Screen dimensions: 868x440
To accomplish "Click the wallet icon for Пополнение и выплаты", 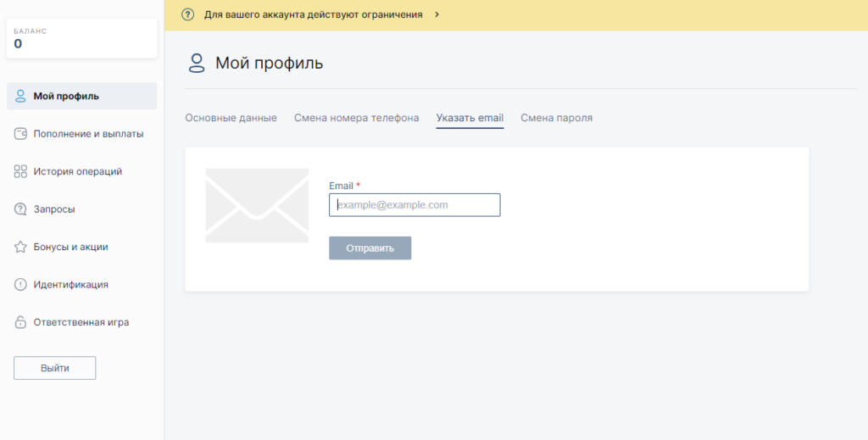I will (x=20, y=133).
